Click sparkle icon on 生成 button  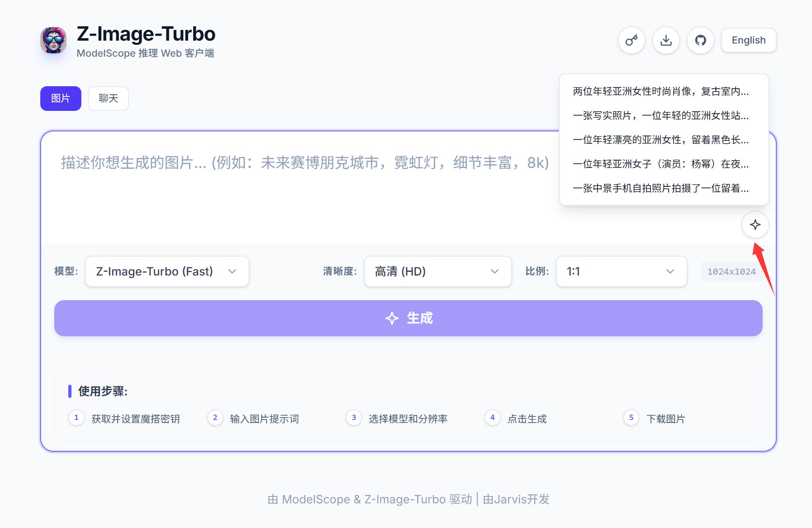pyautogui.click(x=392, y=318)
